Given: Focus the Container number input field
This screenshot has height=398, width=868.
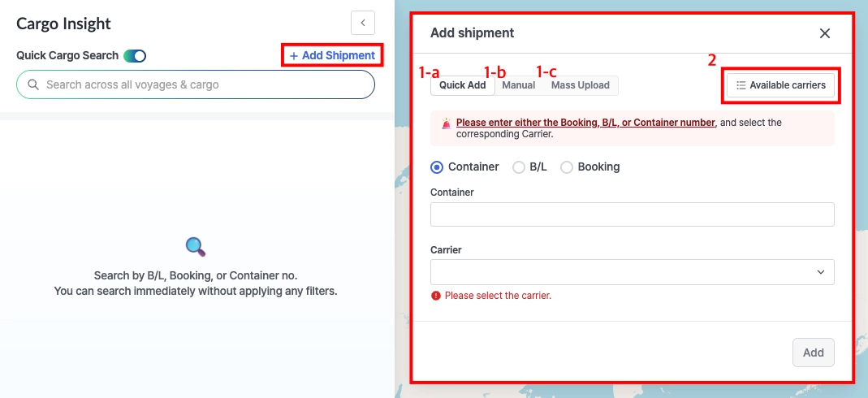Looking at the screenshot, I should [x=632, y=214].
